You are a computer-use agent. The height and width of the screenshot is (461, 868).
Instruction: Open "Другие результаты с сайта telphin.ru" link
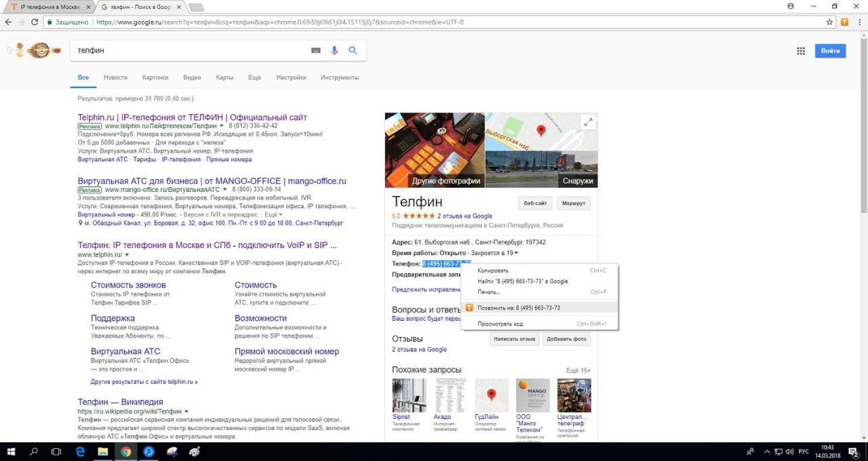pyautogui.click(x=144, y=382)
